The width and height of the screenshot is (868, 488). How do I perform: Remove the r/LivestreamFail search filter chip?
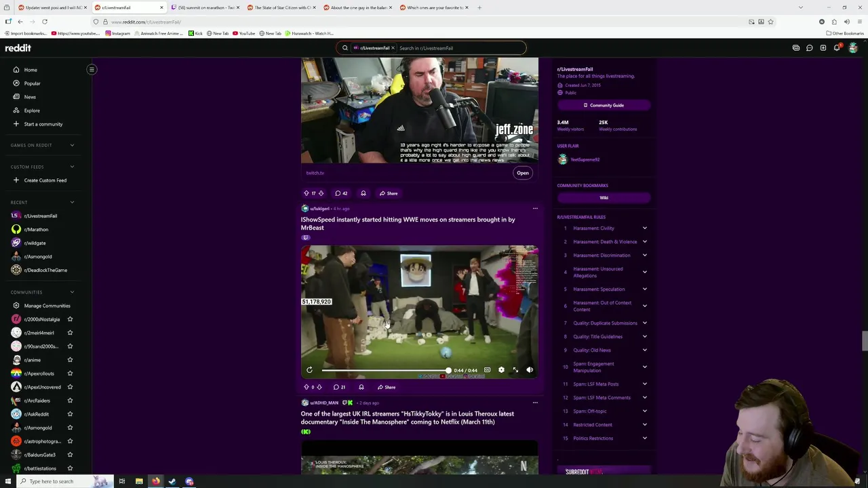pos(392,48)
